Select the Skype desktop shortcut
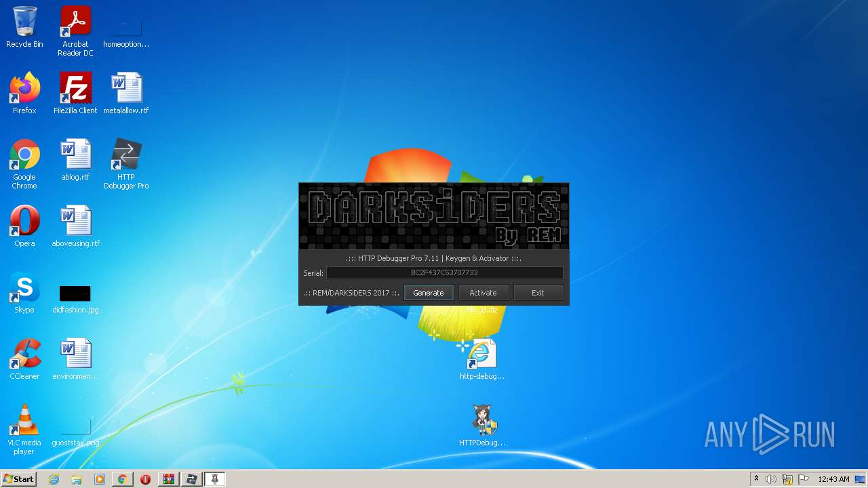The height and width of the screenshot is (488, 868). click(x=24, y=293)
